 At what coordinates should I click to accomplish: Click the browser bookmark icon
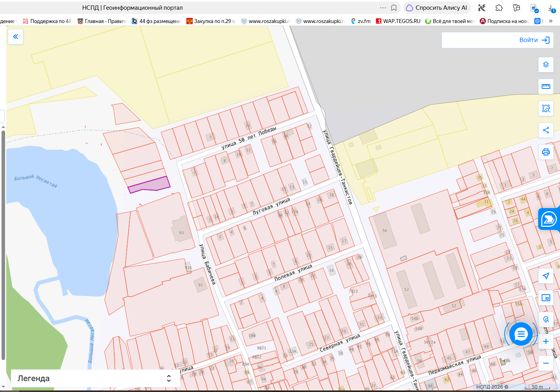pyautogui.click(x=394, y=8)
